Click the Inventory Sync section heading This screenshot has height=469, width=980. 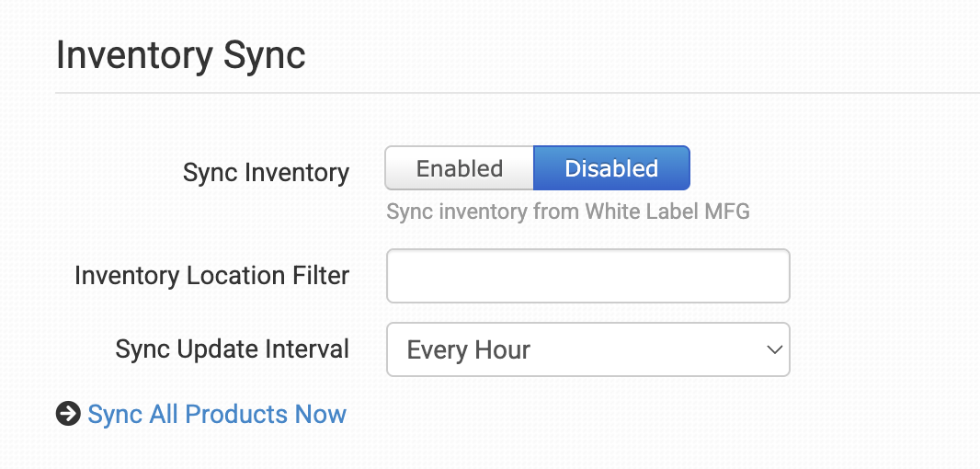point(181,55)
